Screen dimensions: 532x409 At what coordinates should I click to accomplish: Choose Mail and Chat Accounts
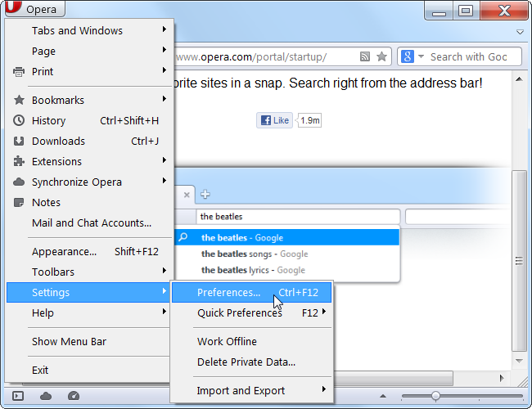[90, 222]
